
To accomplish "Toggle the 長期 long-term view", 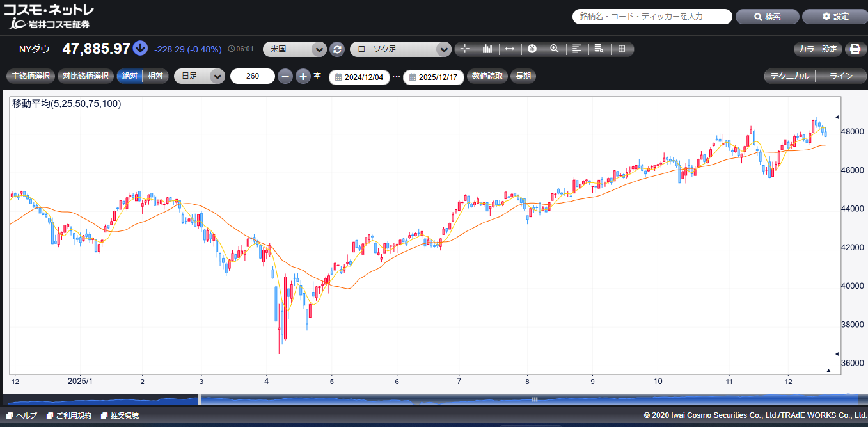I will click(x=523, y=76).
